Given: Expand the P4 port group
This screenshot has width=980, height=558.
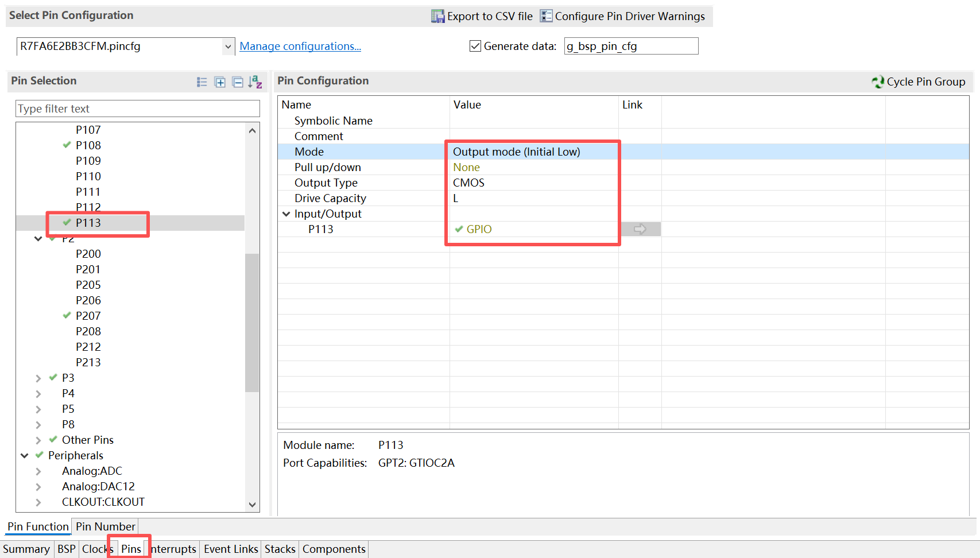Looking at the screenshot, I should 38,394.
